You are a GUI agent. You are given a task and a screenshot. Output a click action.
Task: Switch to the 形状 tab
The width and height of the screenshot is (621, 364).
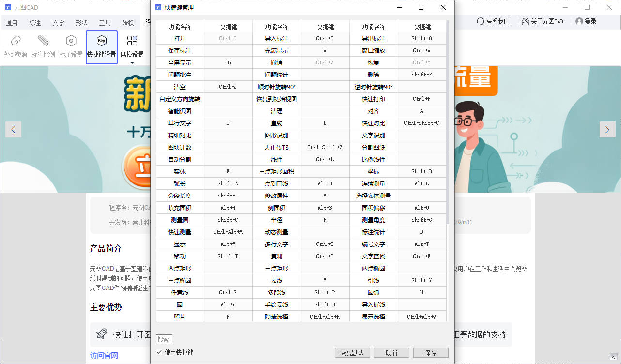[81, 23]
